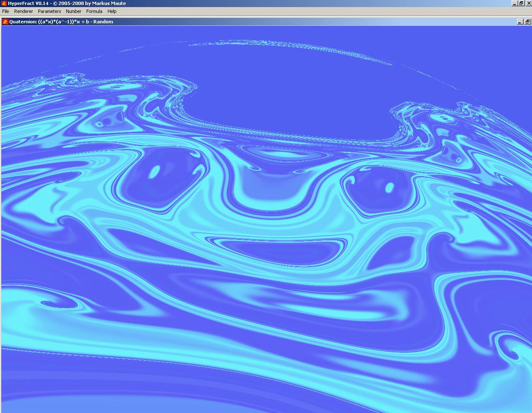The height and width of the screenshot is (413, 532).
Task: Restore the Quaternion fractal child window
Action: pos(527,22)
